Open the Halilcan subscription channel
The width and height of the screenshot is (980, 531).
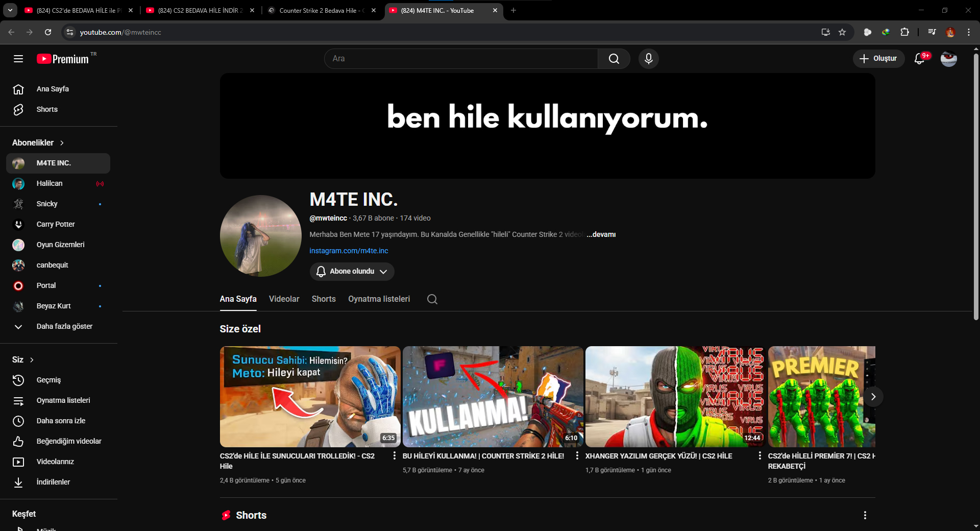point(58,183)
